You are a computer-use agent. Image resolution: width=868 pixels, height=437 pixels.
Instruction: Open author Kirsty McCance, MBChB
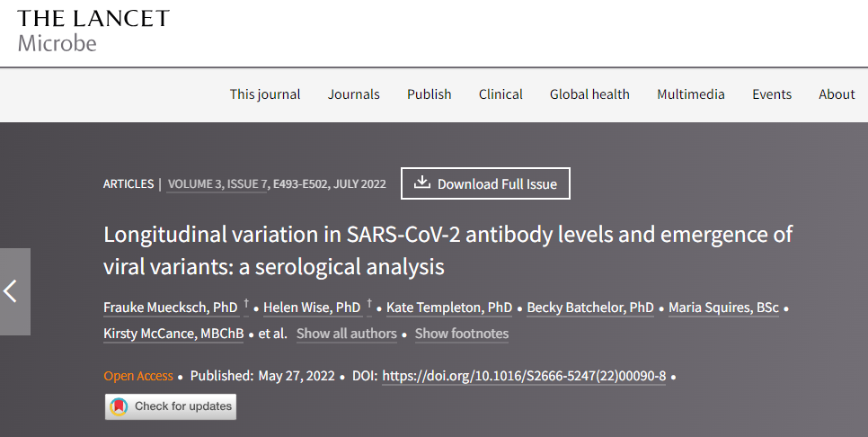point(173,334)
